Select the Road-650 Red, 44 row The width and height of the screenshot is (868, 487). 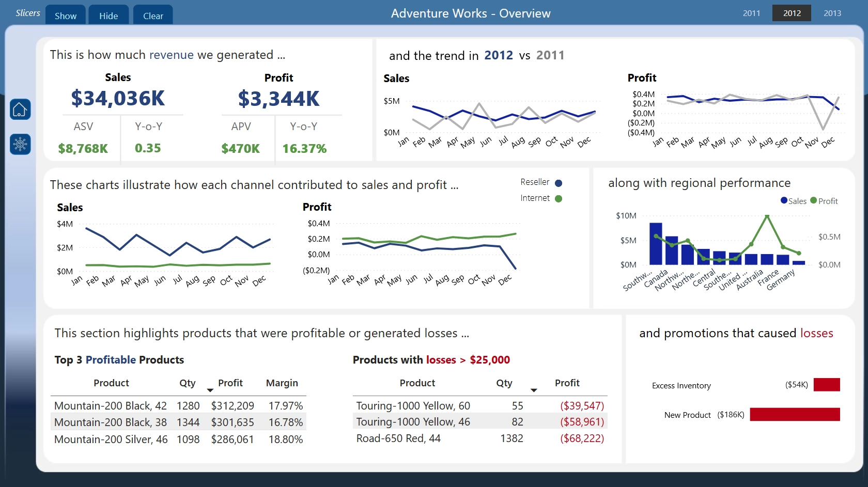(x=480, y=438)
